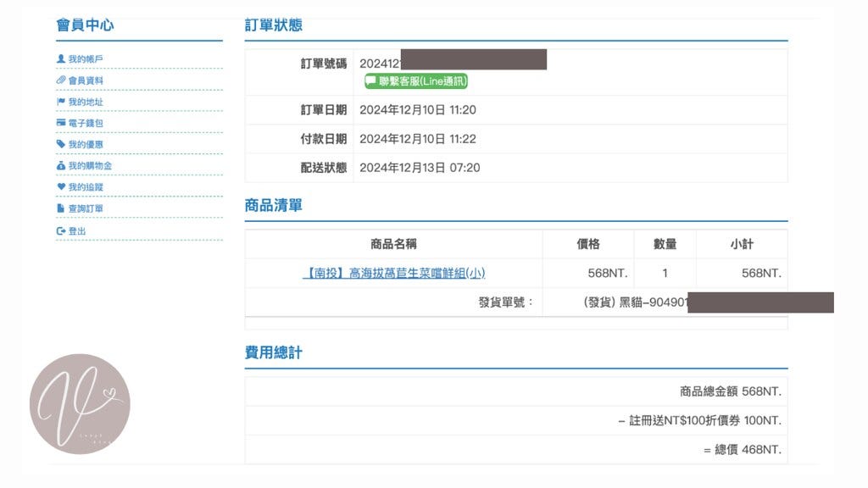This screenshot has height=488, width=868.
Task: Click the chat bubble icon in the green button
Action: (371, 81)
